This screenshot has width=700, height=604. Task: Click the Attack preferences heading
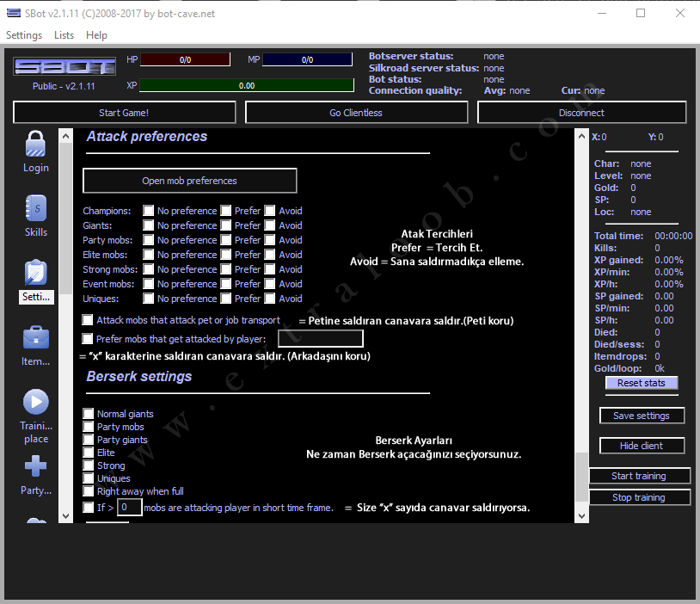point(147,136)
